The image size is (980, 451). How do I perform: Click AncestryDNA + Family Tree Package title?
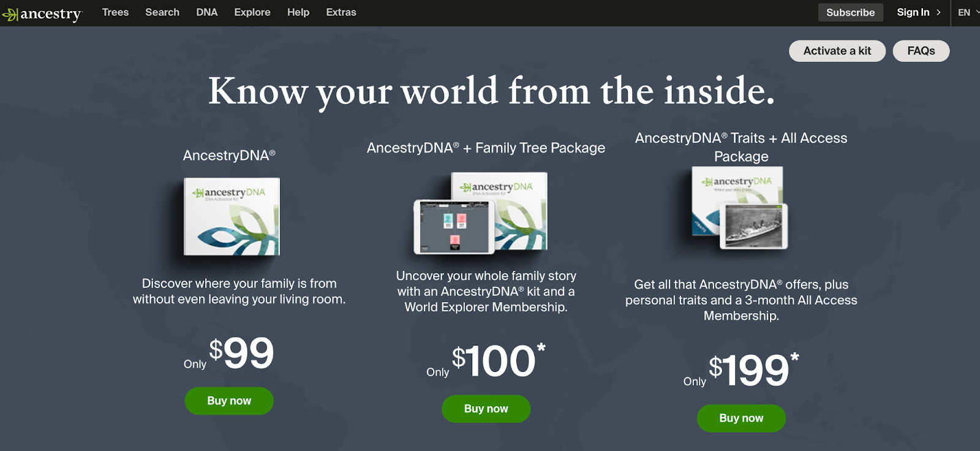486,148
